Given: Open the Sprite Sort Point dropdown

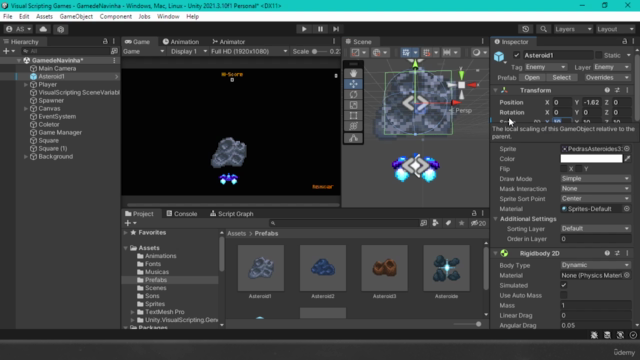Looking at the screenshot, I should tap(596, 199).
